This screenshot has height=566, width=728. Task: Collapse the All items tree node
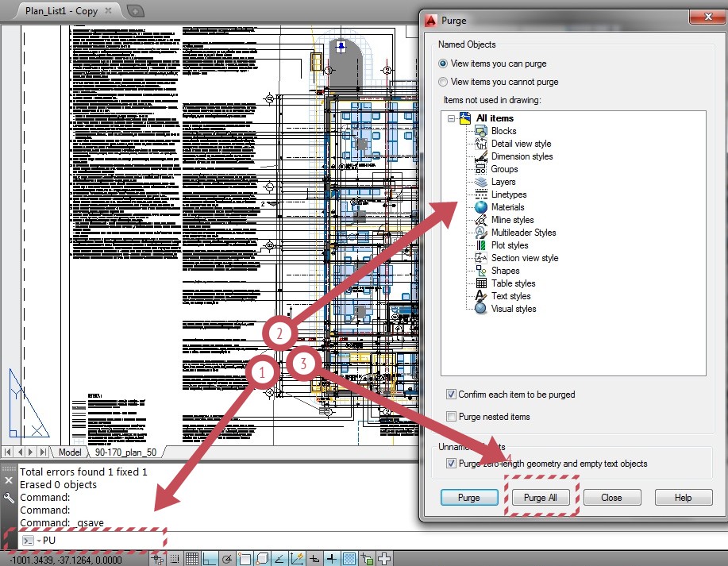[x=451, y=118]
